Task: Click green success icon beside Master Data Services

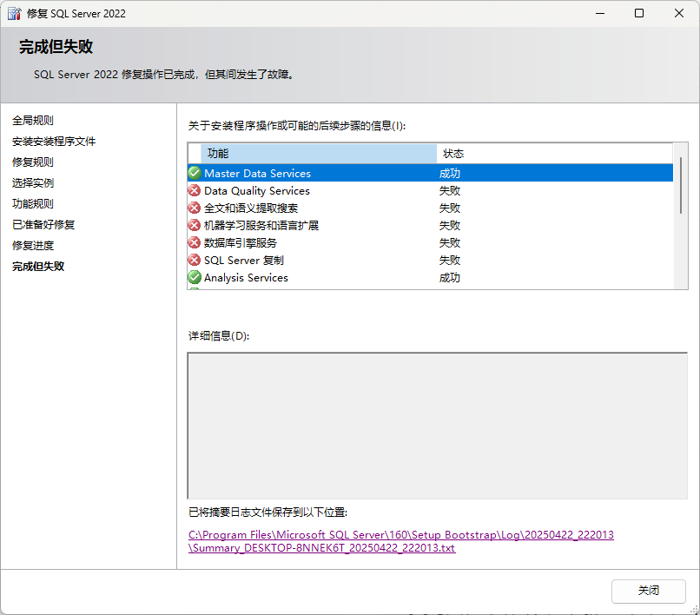Action: point(195,173)
